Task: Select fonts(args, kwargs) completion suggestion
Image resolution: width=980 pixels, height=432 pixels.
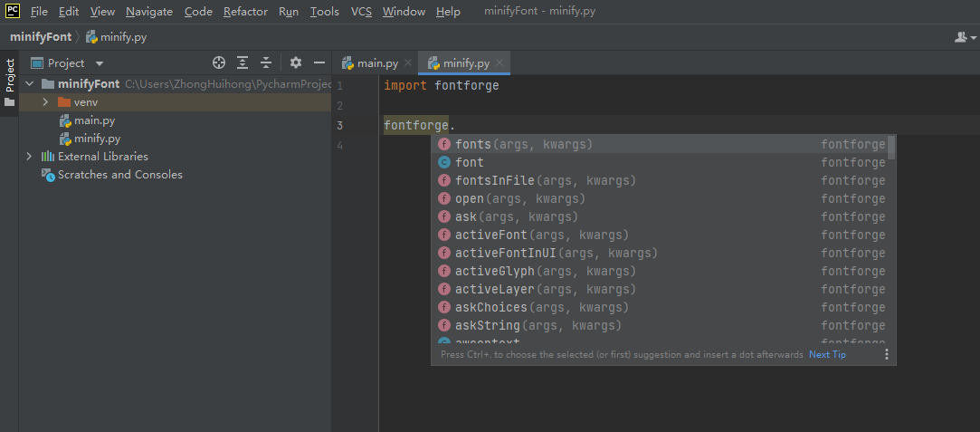Action: pyautogui.click(x=660, y=144)
